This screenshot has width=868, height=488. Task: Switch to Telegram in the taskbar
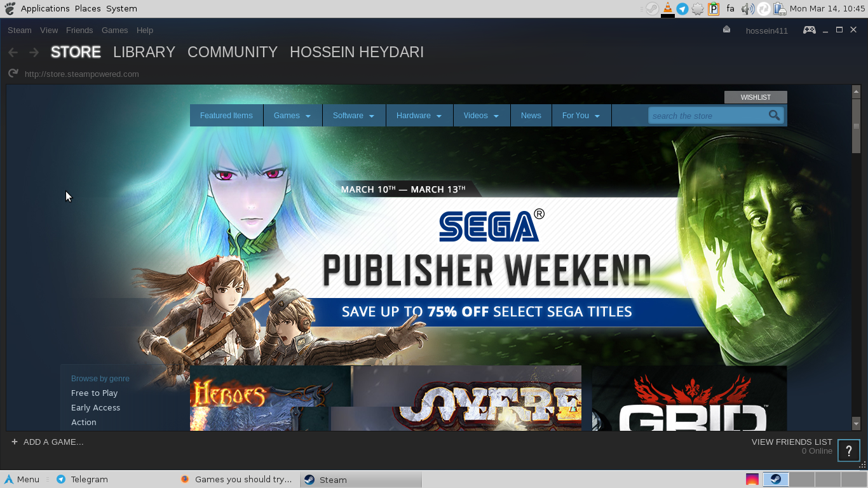click(82, 479)
